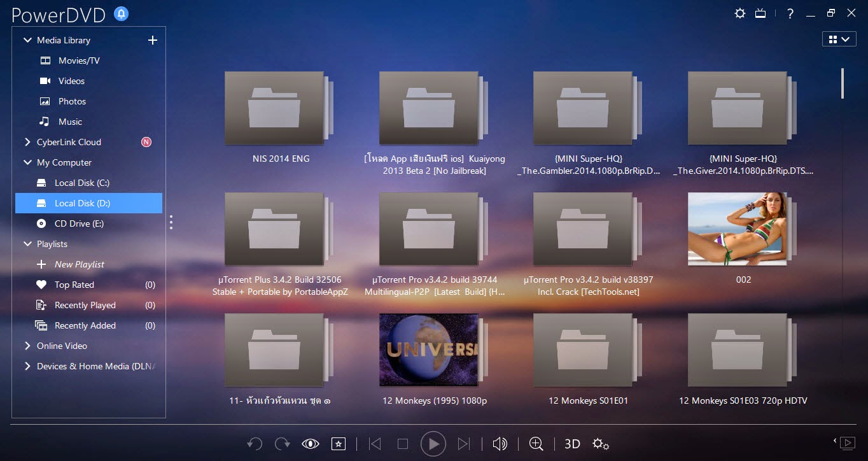Select Local Disk (D:) in sidebar

(88, 203)
